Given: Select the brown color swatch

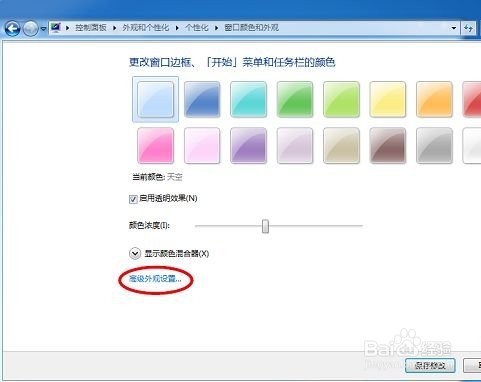Looking at the screenshot, I should [388, 146].
